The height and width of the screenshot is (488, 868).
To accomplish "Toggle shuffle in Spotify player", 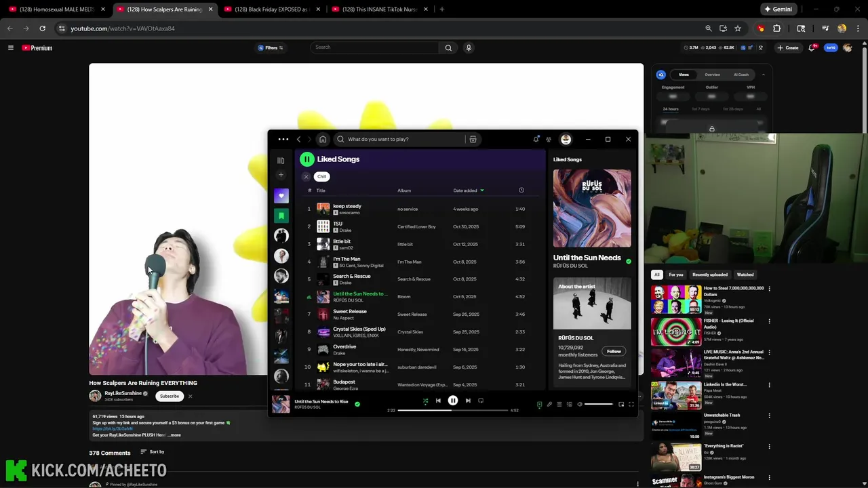I will (425, 401).
